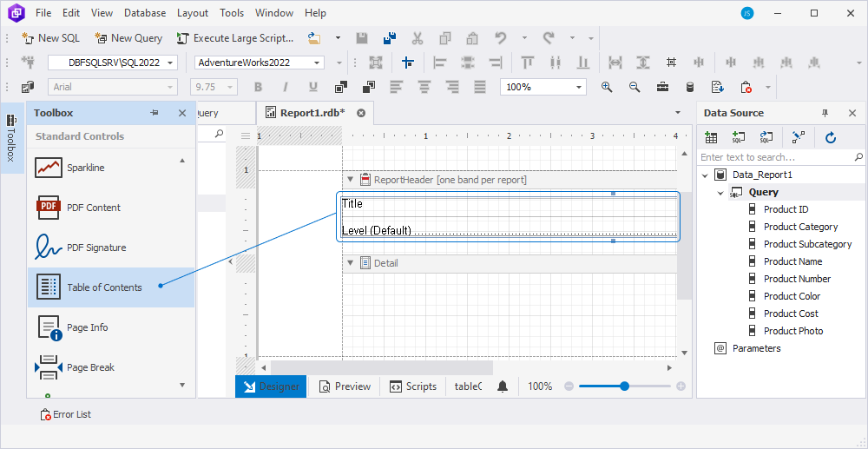Open the document tabs list dropdown arrow
The height and width of the screenshot is (449, 868).
678,113
